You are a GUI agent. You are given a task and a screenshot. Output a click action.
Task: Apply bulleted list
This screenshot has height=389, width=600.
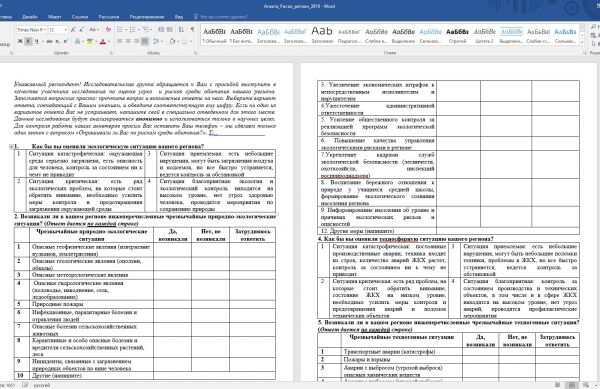click(120, 29)
